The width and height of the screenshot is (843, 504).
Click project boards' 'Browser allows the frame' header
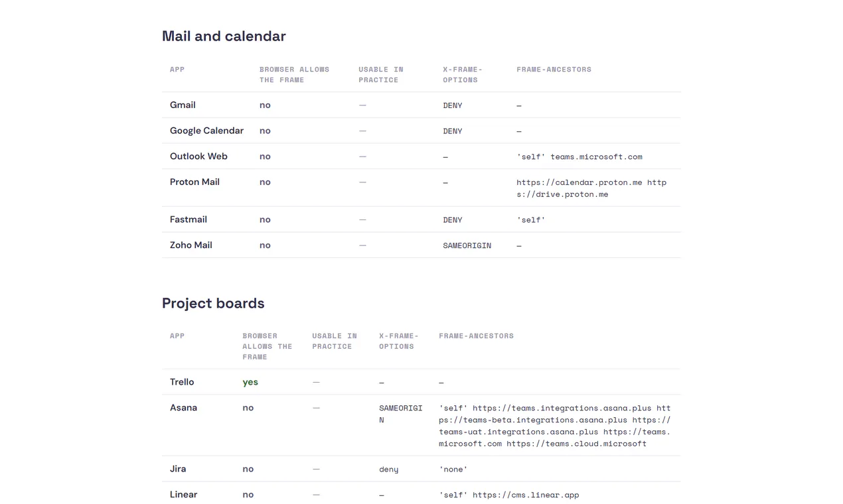click(x=268, y=347)
